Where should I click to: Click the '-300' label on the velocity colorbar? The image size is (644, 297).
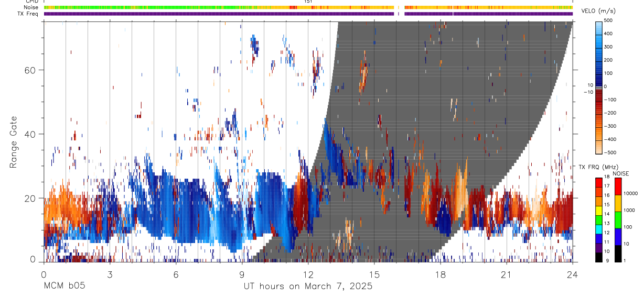(x=609, y=126)
